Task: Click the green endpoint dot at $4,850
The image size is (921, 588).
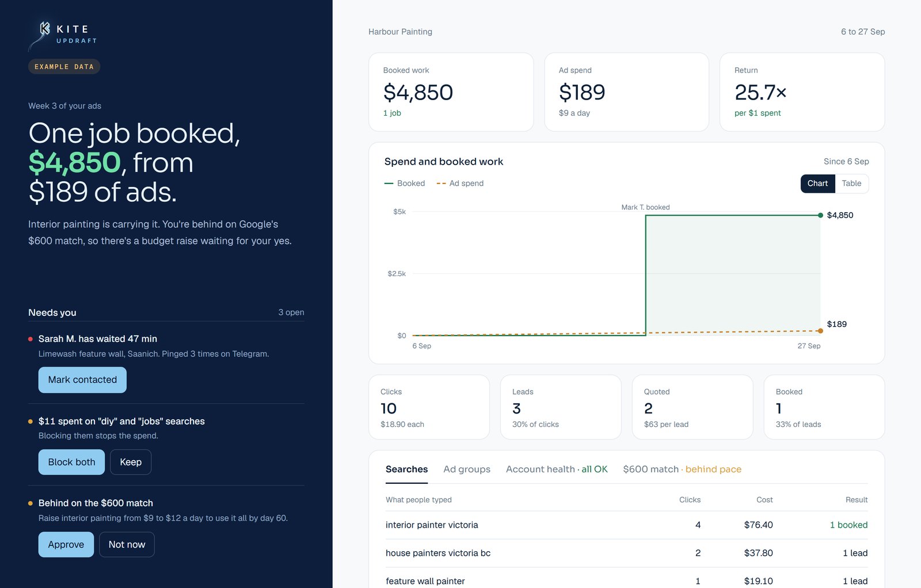Action: pyautogui.click(x=820, y=215)
